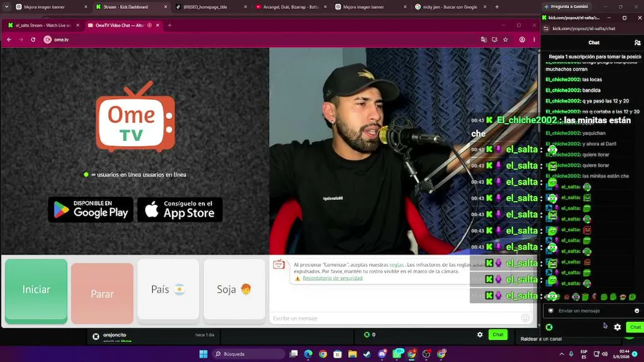Open the Recordatorio de seguridad link
This screenshot has width=644, height=362.
(x=332, y=278)
